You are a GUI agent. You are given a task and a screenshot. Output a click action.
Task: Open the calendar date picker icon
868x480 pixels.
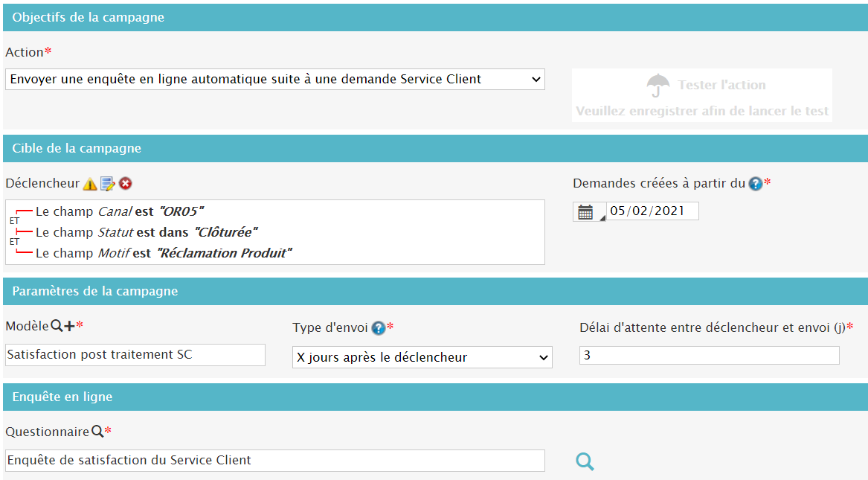coord(586,212)
